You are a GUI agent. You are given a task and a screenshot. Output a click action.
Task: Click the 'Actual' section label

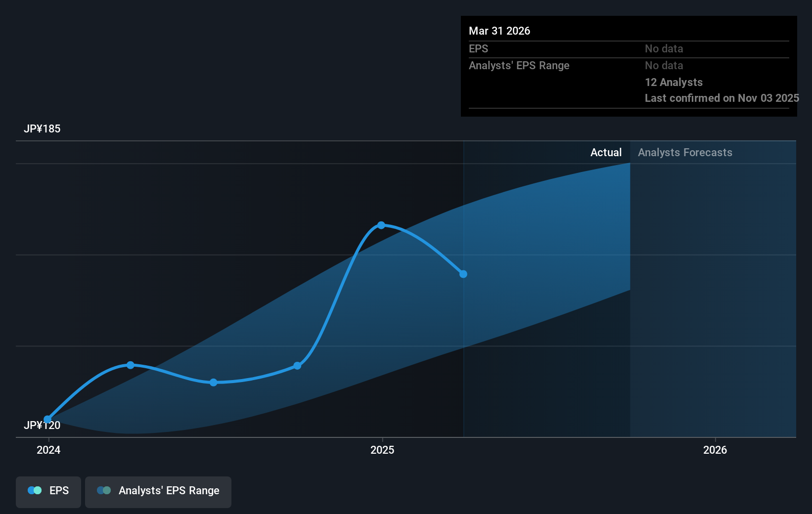[606, 153]
